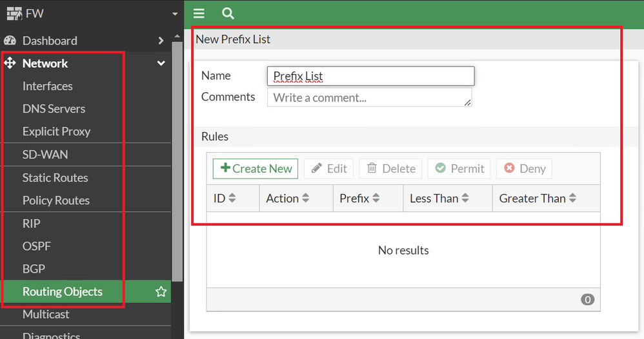
Task: Open the BGP menu item
Action: pos(34,269)
